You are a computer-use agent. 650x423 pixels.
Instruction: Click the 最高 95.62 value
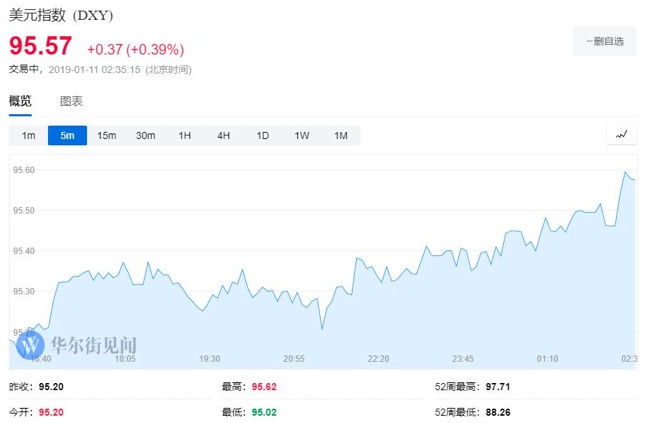click(263, 385)
